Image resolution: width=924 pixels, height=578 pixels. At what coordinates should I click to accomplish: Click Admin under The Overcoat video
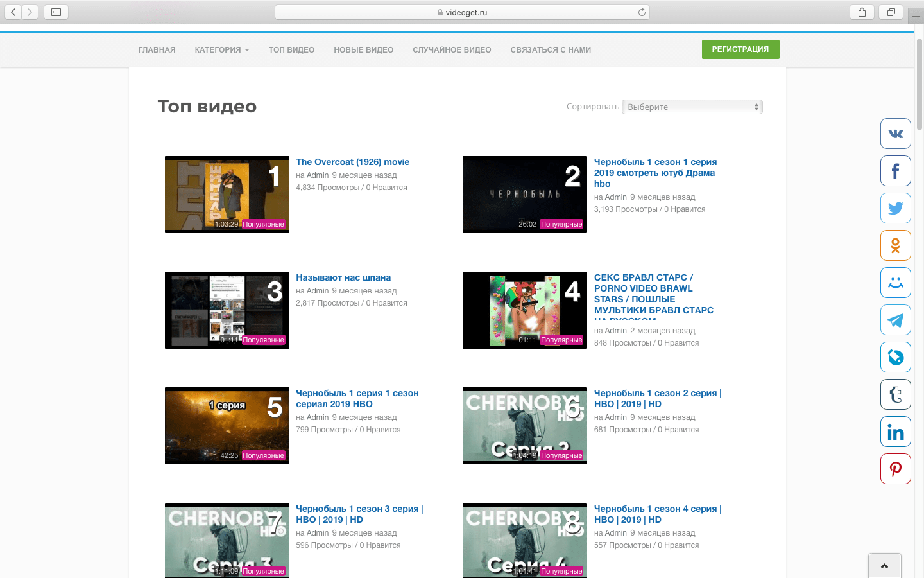coord(318,175)
